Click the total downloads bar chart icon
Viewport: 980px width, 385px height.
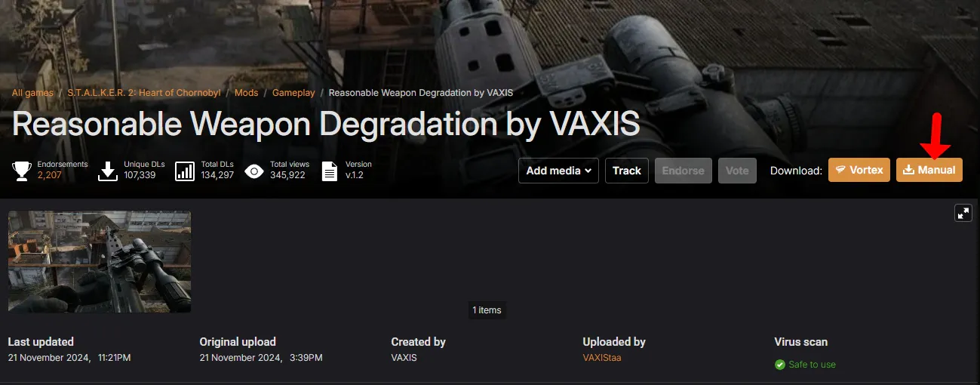[x=185, y=171]
